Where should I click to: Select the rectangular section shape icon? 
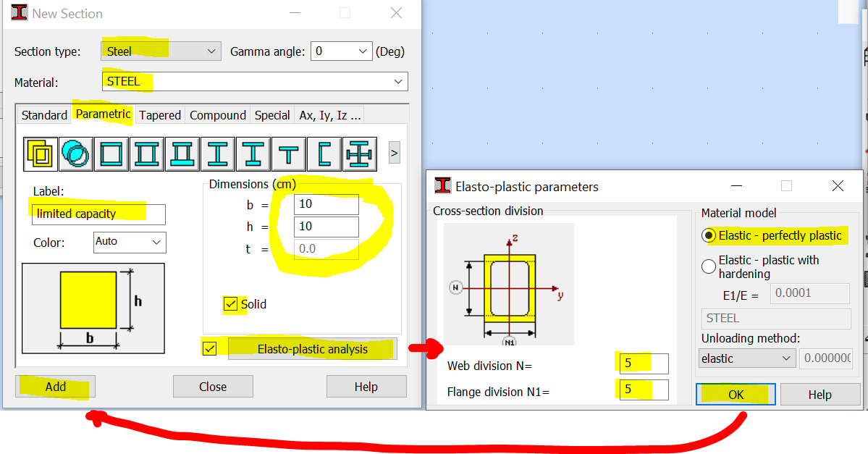click(41, 153)
